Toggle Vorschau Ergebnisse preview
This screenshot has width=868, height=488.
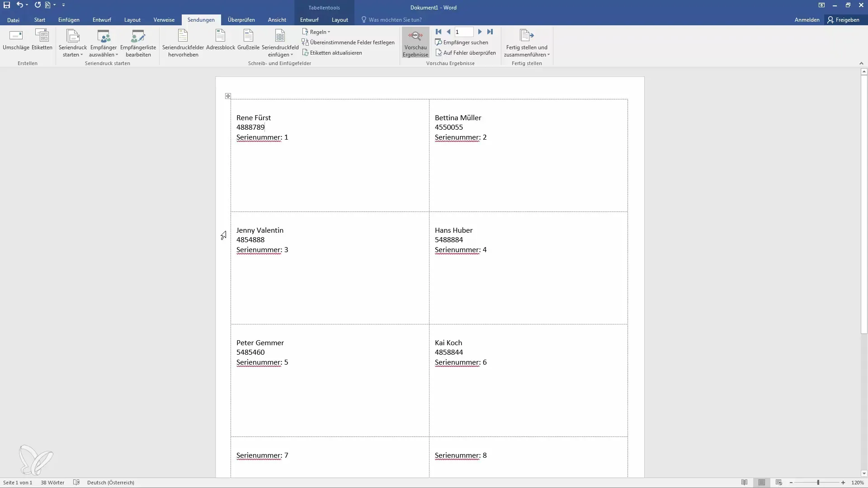[x=415, y=43]
